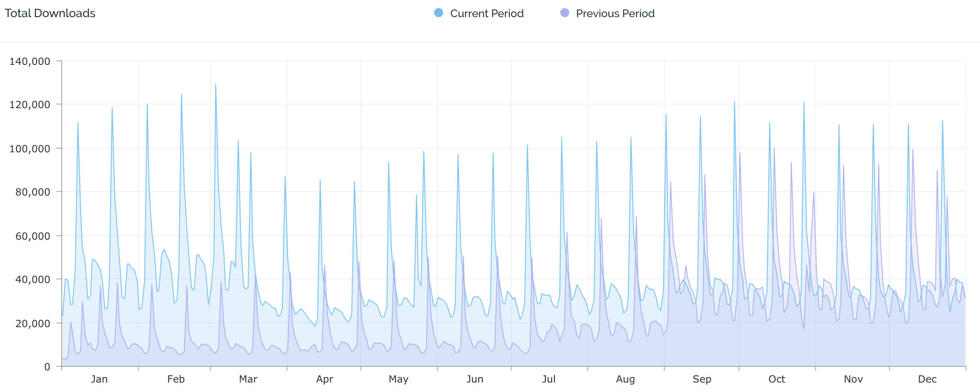Click the Nov axis label
The height and width of the screenshot is (392, 980).
pos(853,379)
